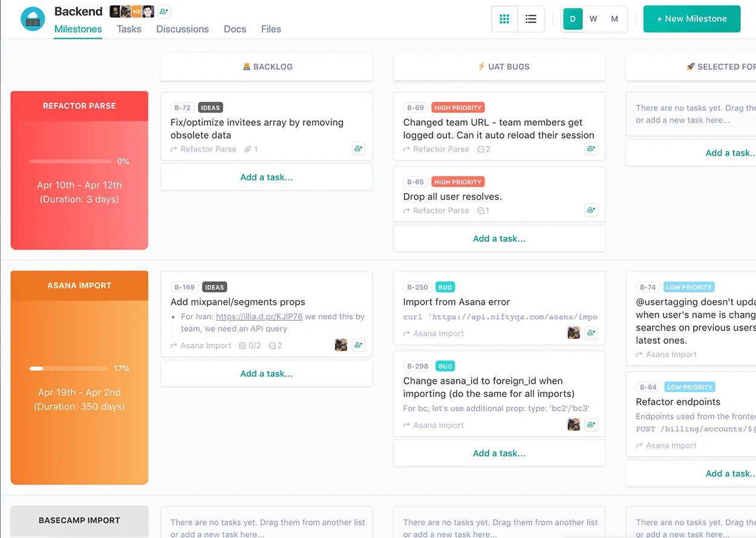Viewport: 756px width, 538px height.
Task: Open the paperclip attachment on card B-72
Action: (249, 149)
